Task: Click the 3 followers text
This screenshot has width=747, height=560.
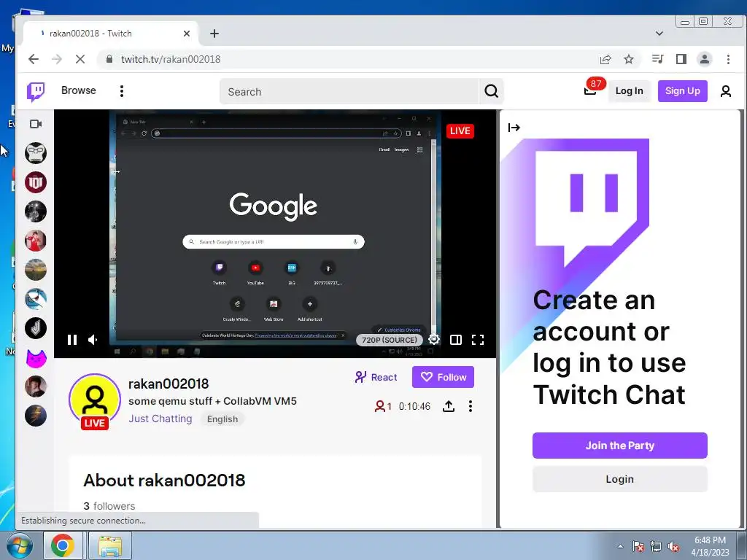Action: click(109, 506)
